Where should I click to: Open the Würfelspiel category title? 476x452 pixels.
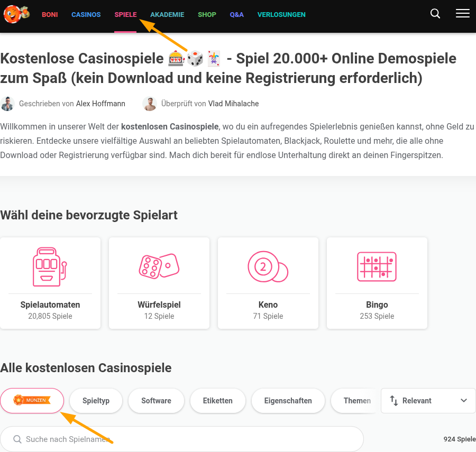(159, 305)
